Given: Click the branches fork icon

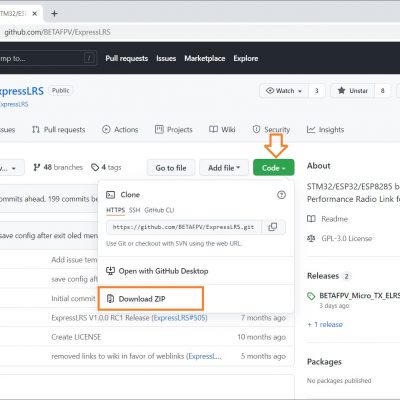Looking at the screenshot, I should click(37, 167).
